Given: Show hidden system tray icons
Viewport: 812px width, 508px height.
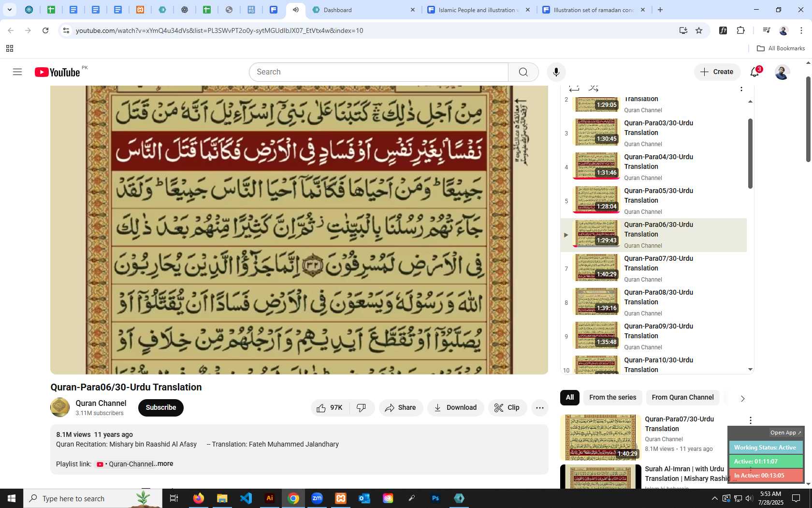Looking at the screenshot, I should point(714,498).
